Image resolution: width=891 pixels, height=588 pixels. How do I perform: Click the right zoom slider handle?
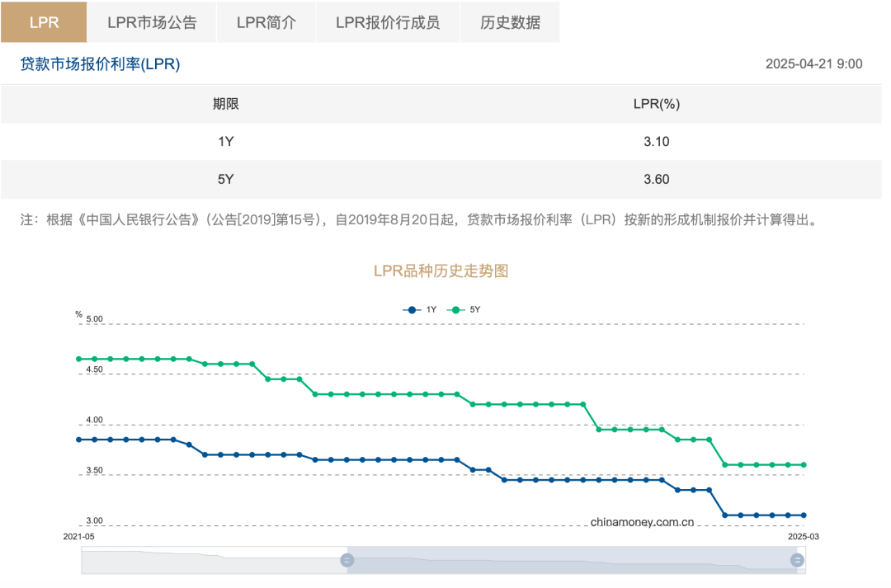pos(797,561)
